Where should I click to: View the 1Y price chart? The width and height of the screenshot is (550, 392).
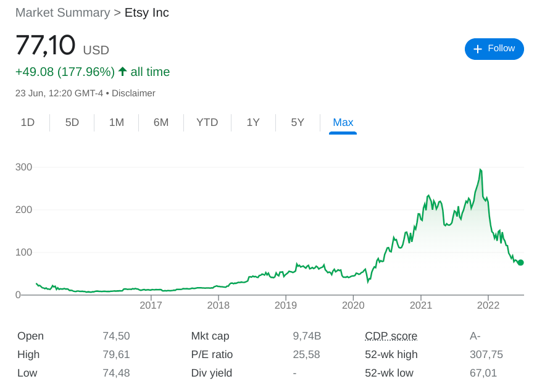point(253,122)
